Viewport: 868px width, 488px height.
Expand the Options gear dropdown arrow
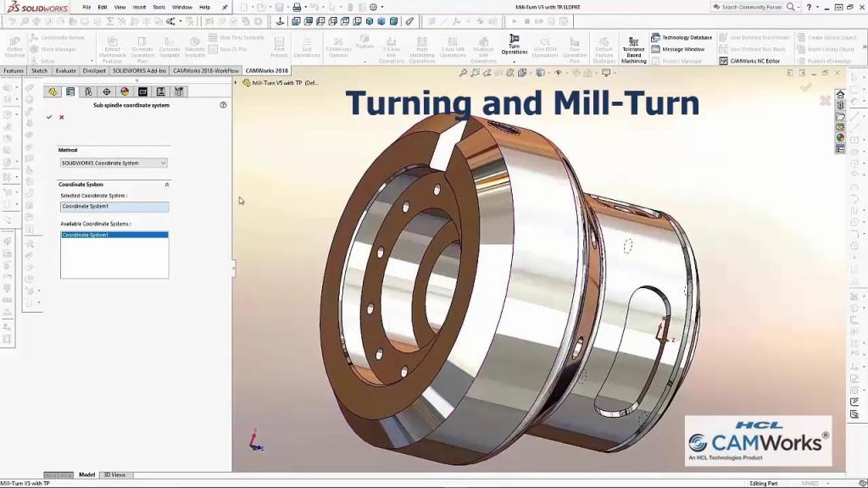pos(381,7)
